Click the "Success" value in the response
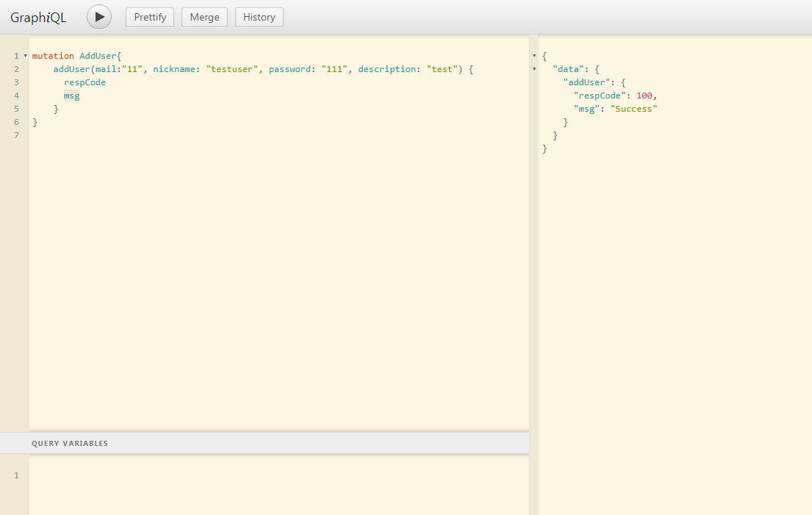Image resolution: width=812 pixels, height=515 pixels. tap(634, 109)
